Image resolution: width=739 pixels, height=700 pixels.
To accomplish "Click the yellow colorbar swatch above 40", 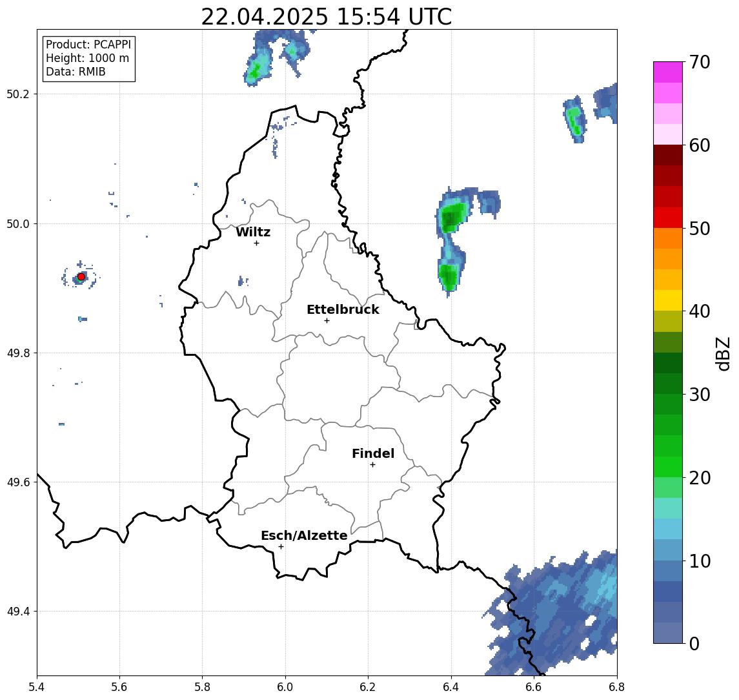I will (x=668, y=301).
